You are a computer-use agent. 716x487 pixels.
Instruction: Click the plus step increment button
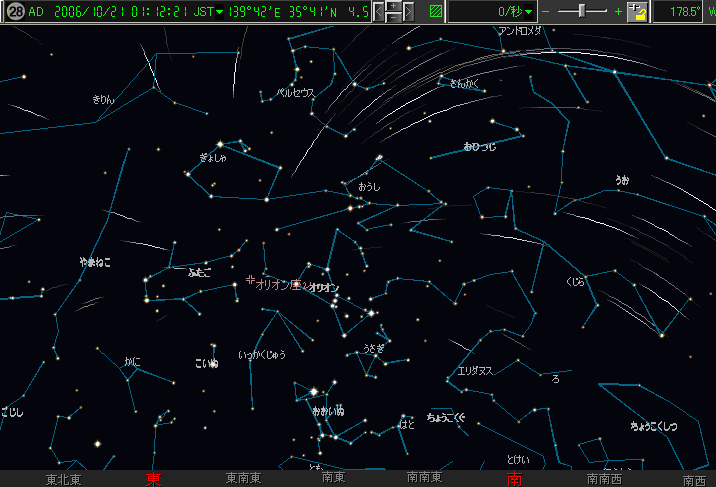394,6
